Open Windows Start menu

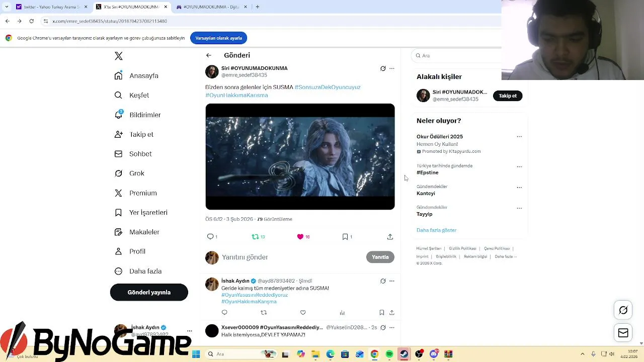click(196, 354)
